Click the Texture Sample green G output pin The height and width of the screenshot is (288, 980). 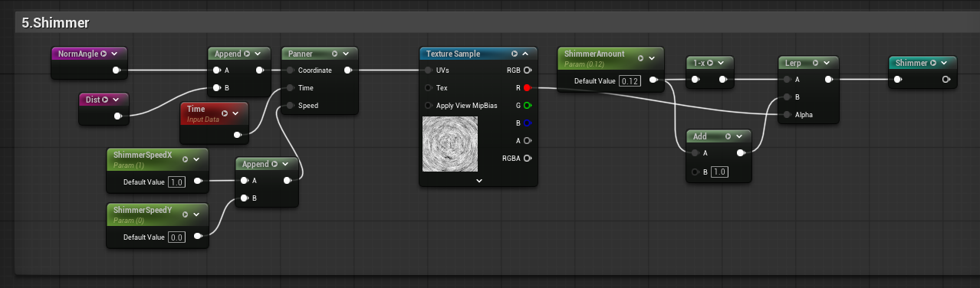[x=528, y=106]
